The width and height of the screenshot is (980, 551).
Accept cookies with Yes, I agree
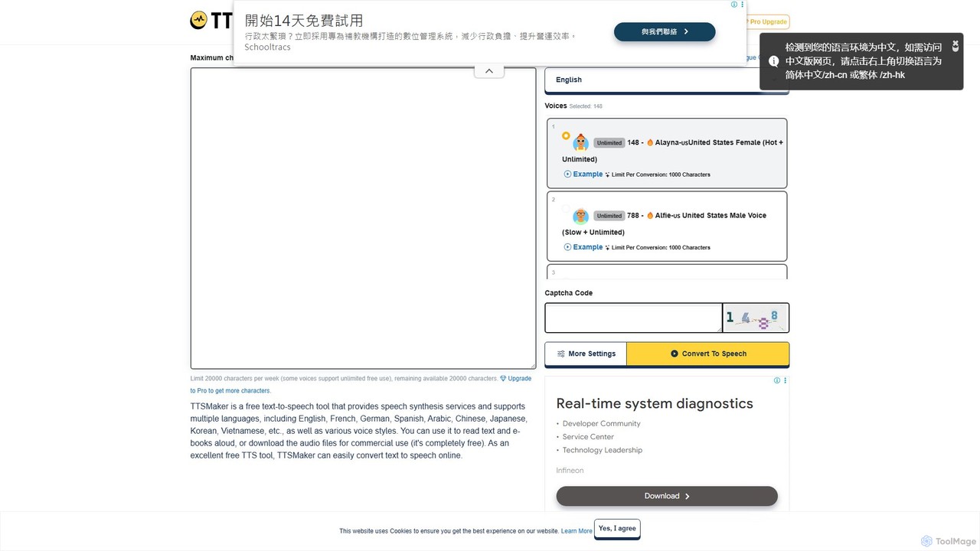pos(617,529)
